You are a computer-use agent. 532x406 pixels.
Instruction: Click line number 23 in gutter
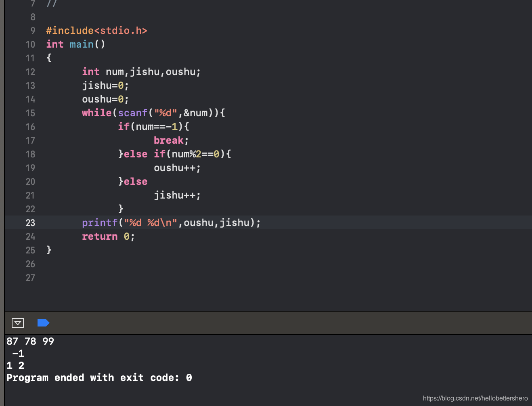[x=30, y=223]
